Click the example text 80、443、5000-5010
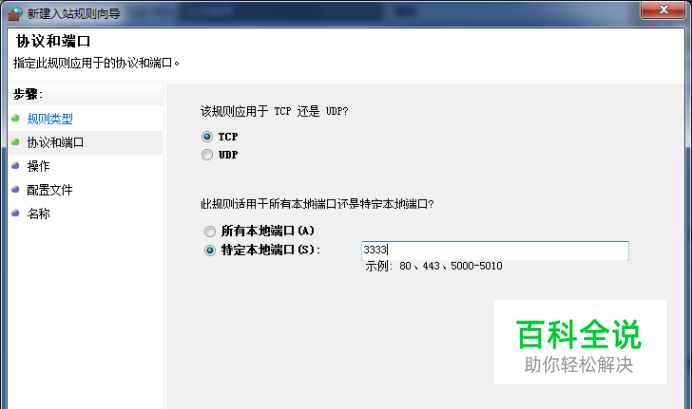This screenshot has width=692, height=409. pos(451,266)
